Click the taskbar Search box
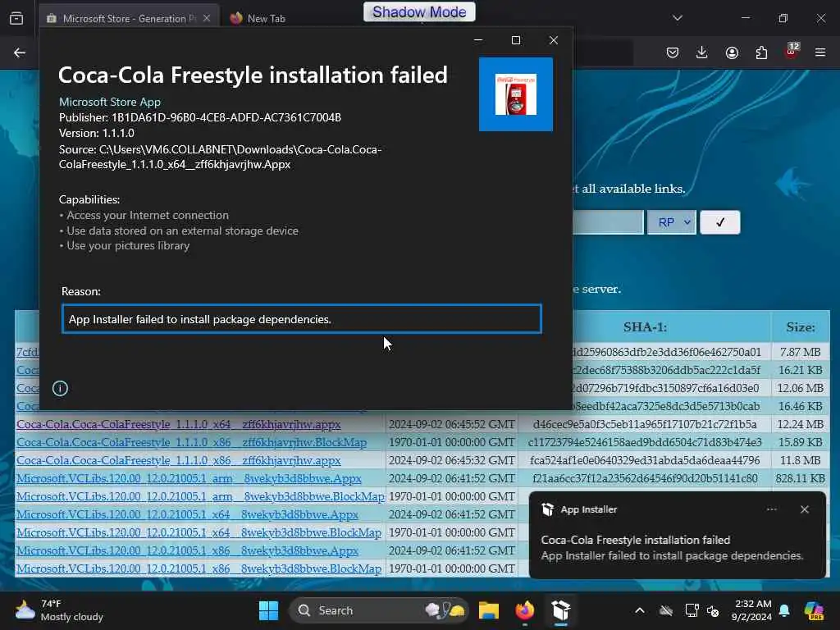Viewport: 840px width, 630px height. click(378, 610)
